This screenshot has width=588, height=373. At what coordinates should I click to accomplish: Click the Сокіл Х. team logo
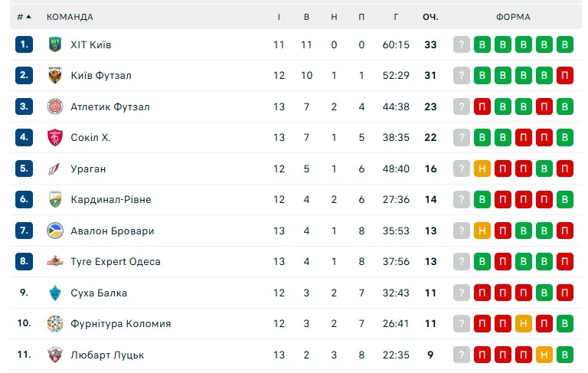click(55, 138)
